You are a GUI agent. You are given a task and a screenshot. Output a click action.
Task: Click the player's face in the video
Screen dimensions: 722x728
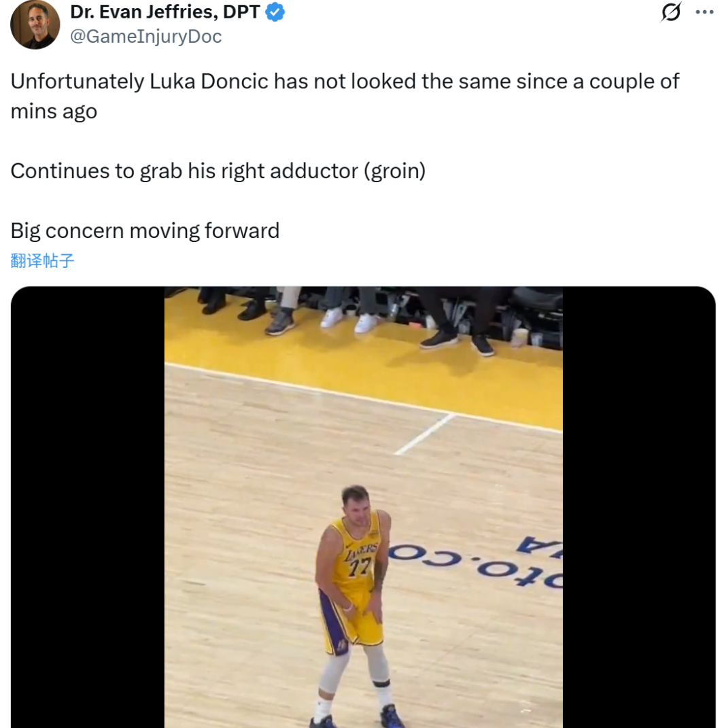(354, 503)
